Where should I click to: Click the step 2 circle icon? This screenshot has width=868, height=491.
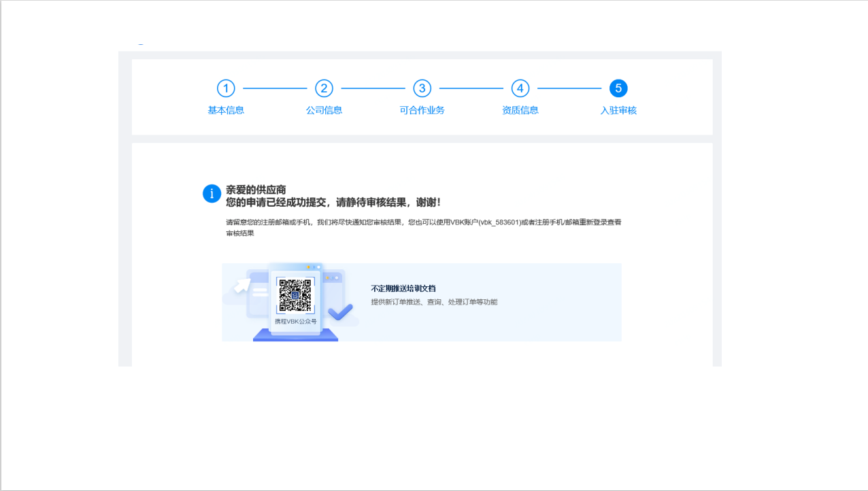coord(324,88)
